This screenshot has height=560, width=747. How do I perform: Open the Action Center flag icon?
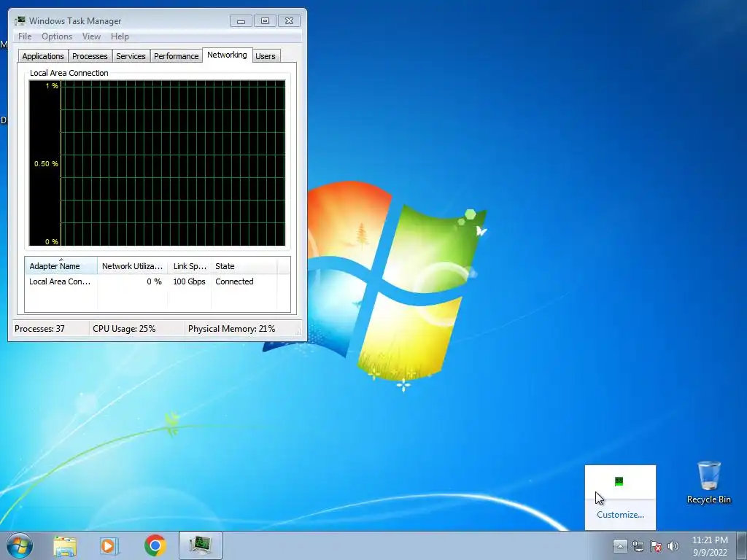click(656, 546)
